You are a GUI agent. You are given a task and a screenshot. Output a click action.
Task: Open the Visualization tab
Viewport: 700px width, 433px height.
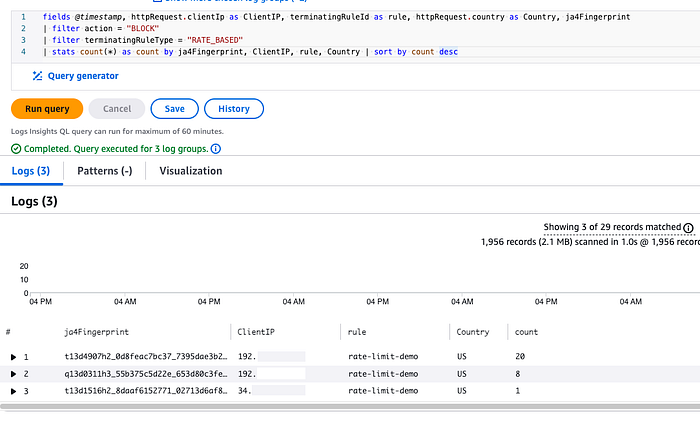click(191, 171)
